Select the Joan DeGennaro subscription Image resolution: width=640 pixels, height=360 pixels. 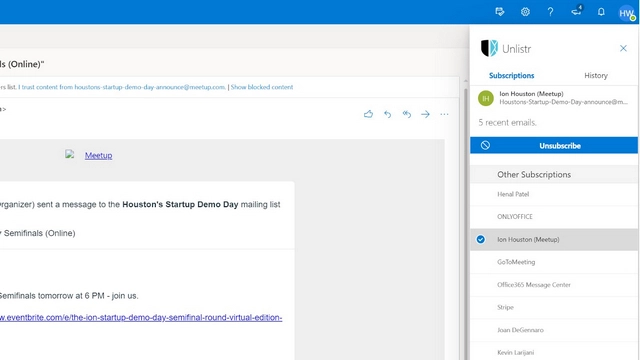(x=554, y=330)
